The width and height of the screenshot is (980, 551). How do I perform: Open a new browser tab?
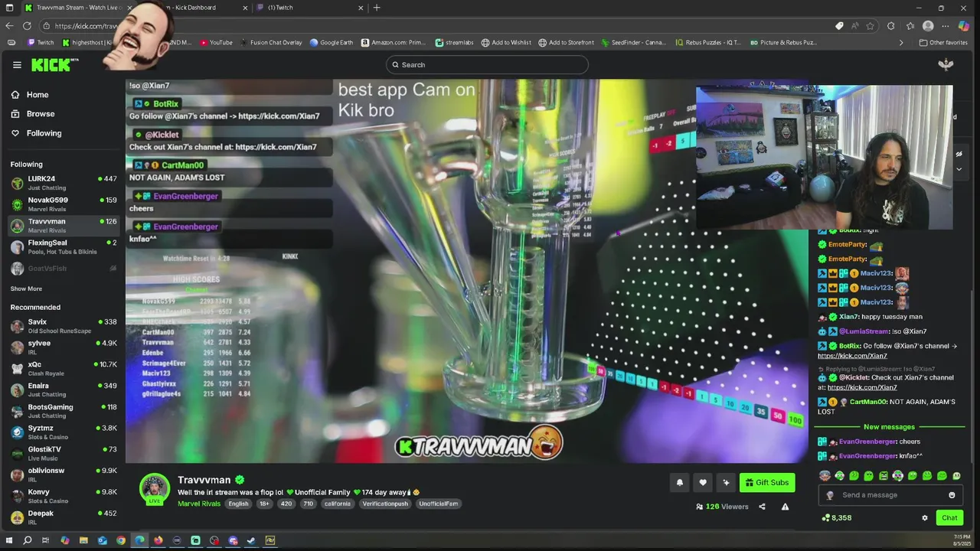point(377,8)
